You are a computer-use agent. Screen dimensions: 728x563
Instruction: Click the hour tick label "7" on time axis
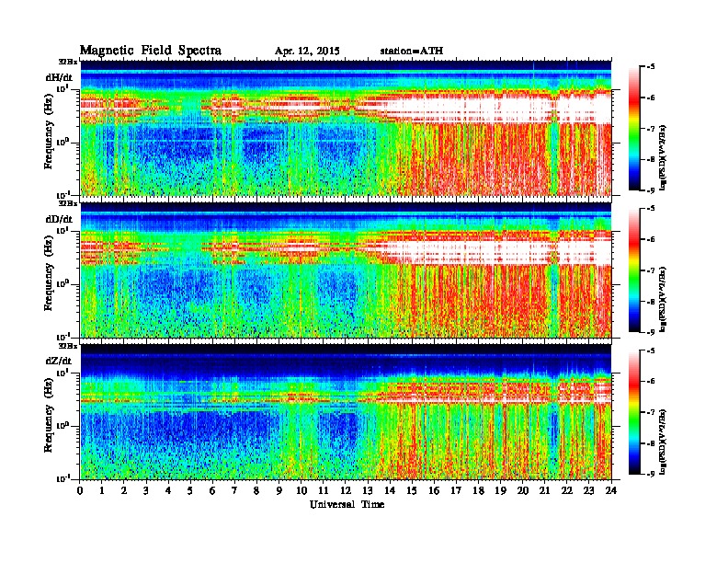pos(235,490)
